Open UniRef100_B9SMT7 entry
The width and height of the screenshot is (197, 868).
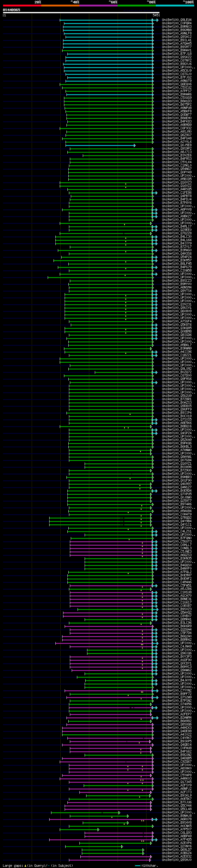point(177,47)
